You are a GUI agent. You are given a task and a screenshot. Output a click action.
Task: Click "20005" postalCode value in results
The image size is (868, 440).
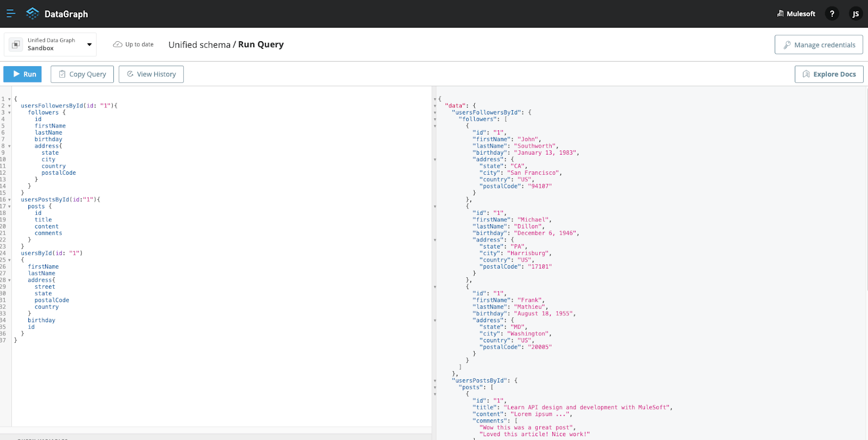(540, 347)
